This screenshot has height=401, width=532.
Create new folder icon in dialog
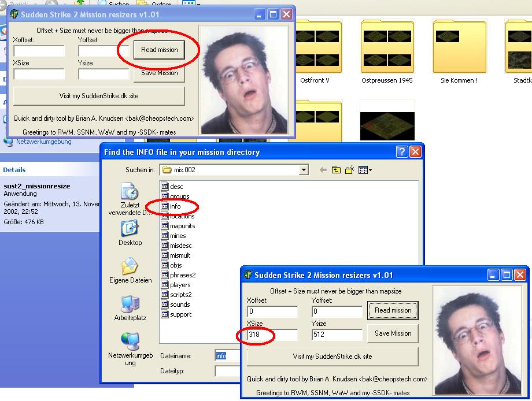[x=349, y=170]
